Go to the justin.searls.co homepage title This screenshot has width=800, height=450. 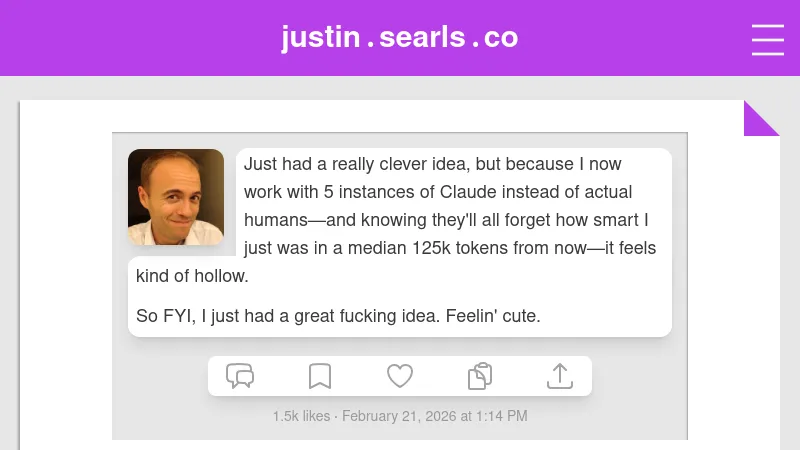pos(400,38)
